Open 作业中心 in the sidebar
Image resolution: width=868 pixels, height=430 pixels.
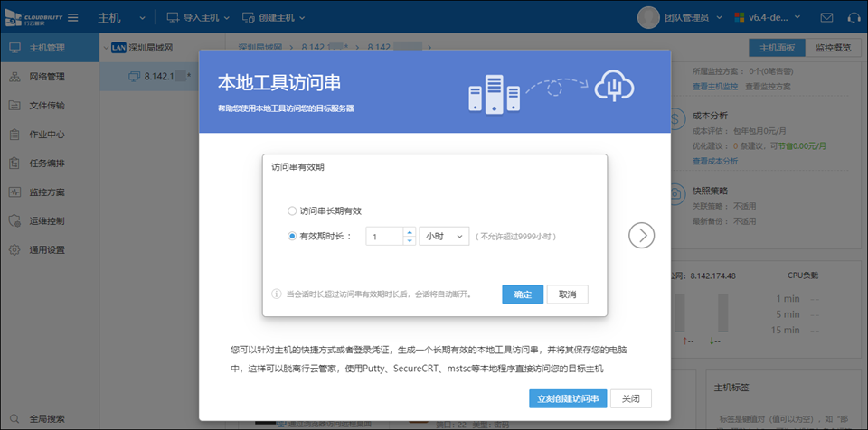click(x=46, y=135)
